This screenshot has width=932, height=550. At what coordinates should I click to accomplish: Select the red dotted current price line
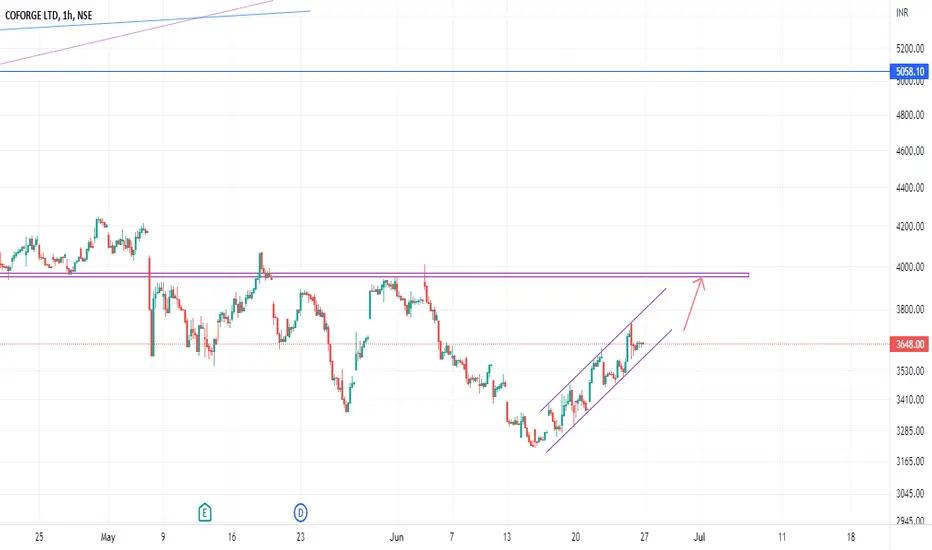445,344
